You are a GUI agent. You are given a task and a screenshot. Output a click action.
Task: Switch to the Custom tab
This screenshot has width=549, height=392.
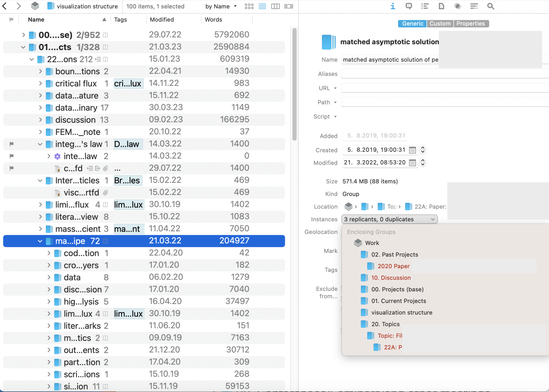pos(440,24)
